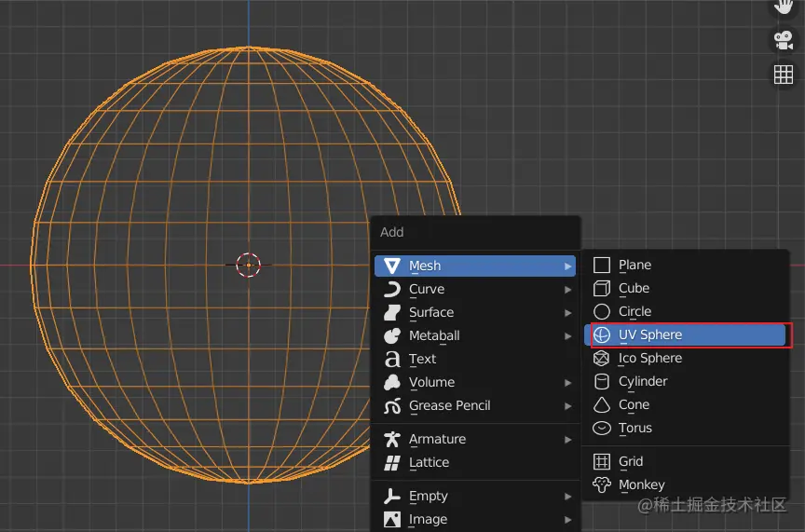Click the Cube icon
This screenshot has width=805, height=532.
pos(602,289)
